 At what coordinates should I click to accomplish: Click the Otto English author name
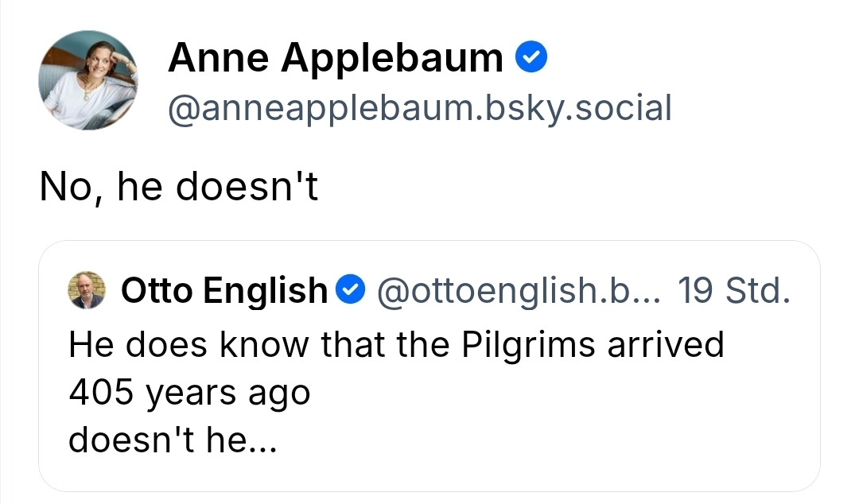pyautogui.click(x=224, y=291)
